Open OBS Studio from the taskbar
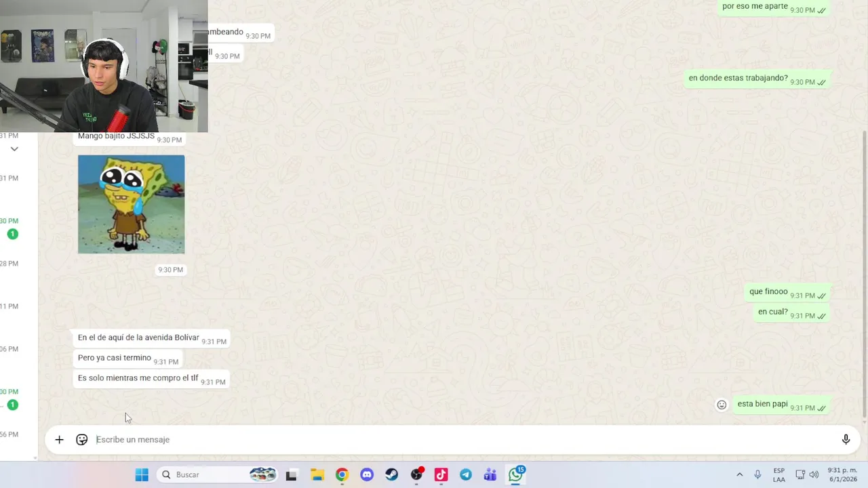The width and height of the screenshot is (868, 488). (416, 475)
